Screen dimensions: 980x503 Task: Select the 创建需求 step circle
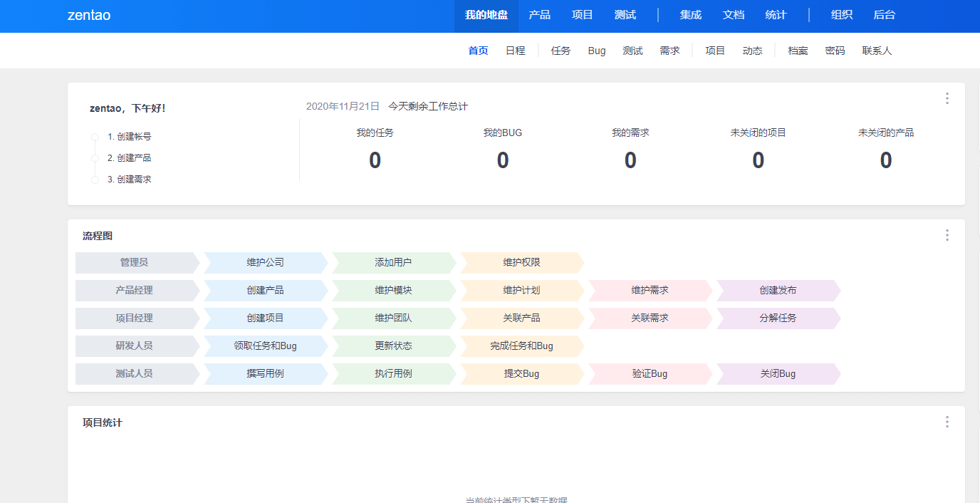point(95,180)
